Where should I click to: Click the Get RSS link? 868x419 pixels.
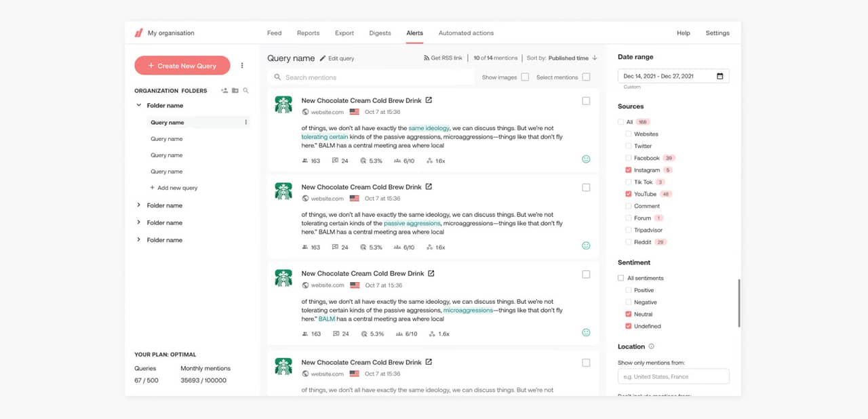(443, 58)
